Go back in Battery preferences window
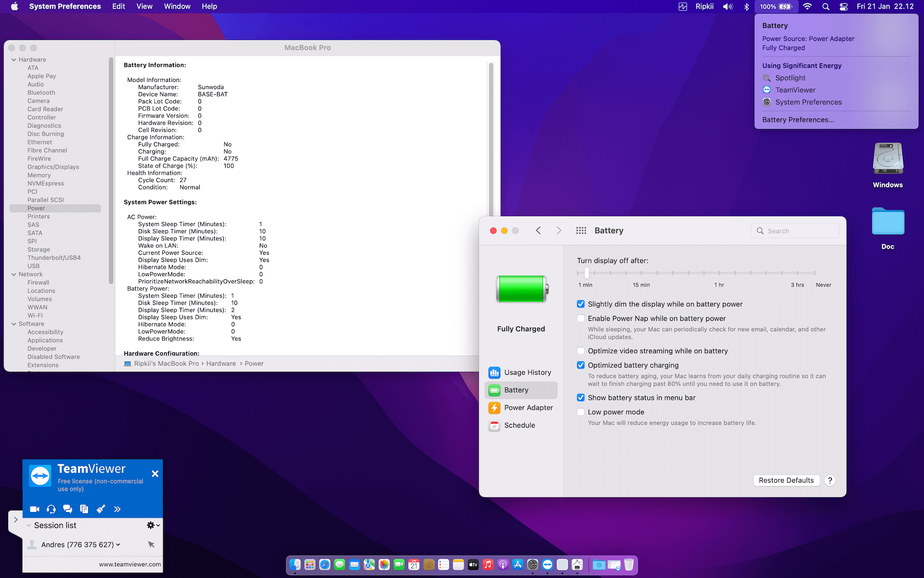The width and height of the screenshot is (924, 578). click(x=539, y=231)
